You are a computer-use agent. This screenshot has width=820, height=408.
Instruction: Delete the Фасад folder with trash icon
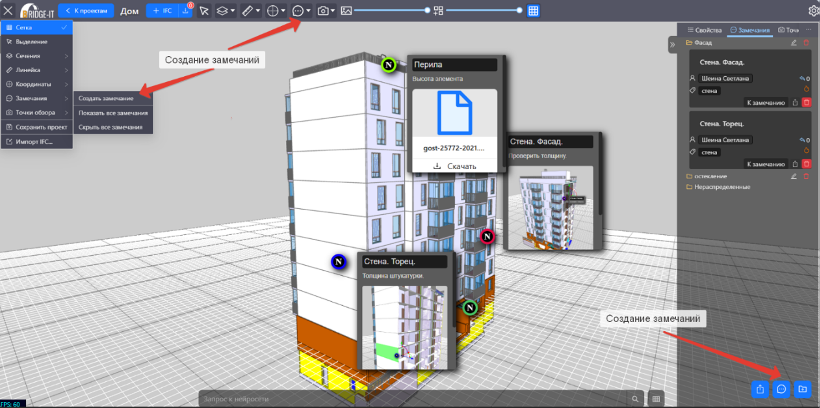point(806,43)
